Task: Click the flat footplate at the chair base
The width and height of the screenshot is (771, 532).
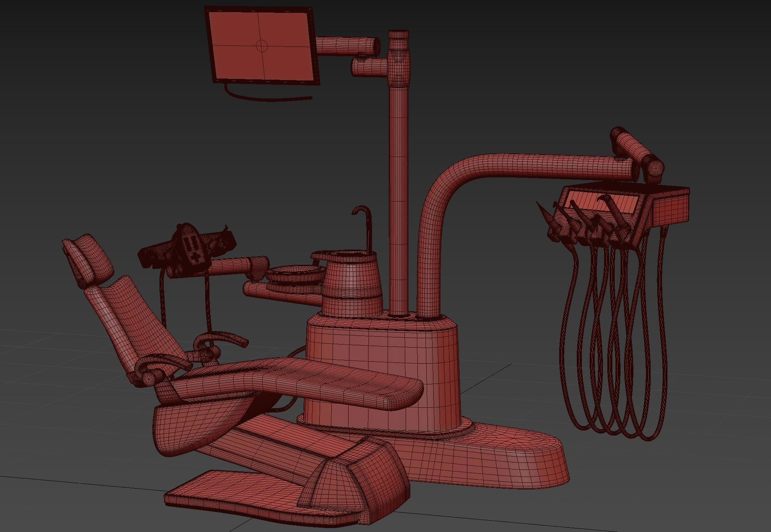Action: pyautogui.click(x=234, y=492)
